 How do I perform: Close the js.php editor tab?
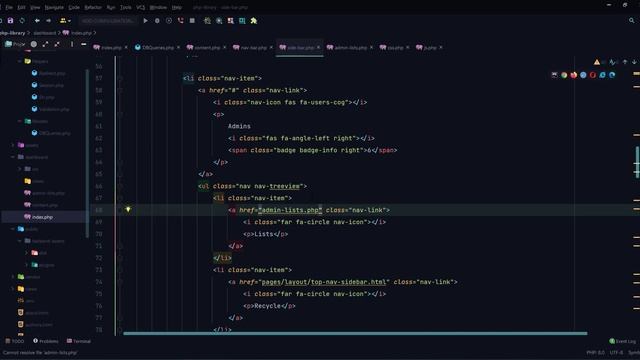click(x=441, y=48)
